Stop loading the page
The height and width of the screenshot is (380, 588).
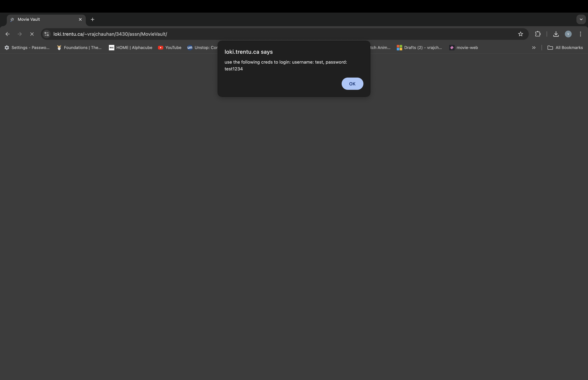coord(32,34)
